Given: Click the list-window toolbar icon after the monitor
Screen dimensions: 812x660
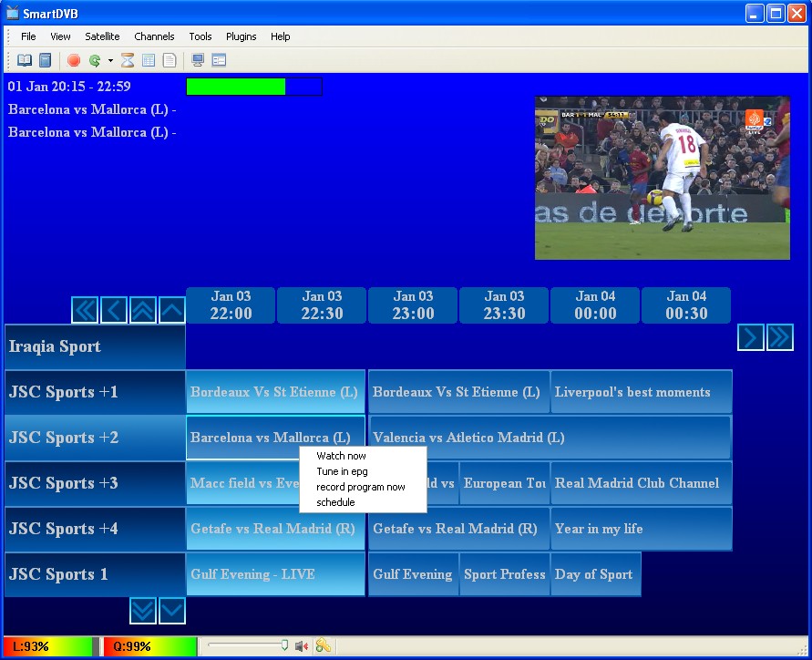Looking at the screenshot, I should [x=219, y=60].
